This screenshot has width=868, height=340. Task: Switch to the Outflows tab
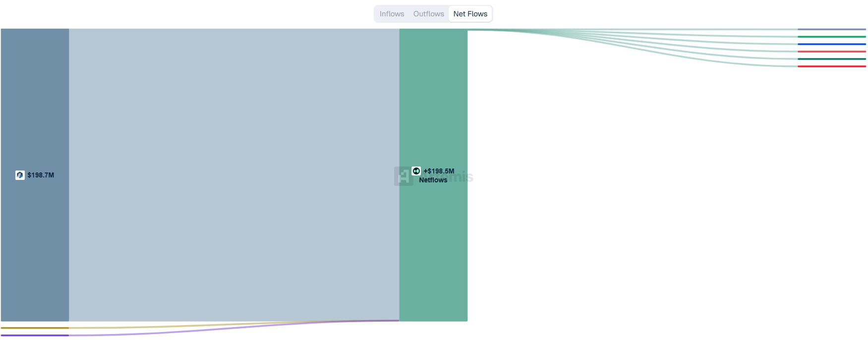click(428, 14)
